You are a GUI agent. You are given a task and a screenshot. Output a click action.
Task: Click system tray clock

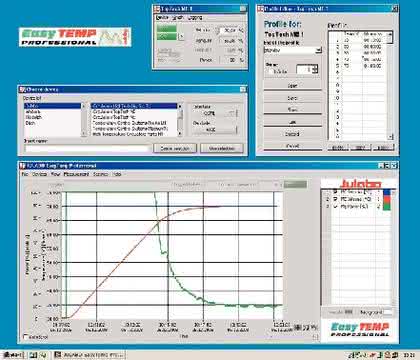[409, 355]
